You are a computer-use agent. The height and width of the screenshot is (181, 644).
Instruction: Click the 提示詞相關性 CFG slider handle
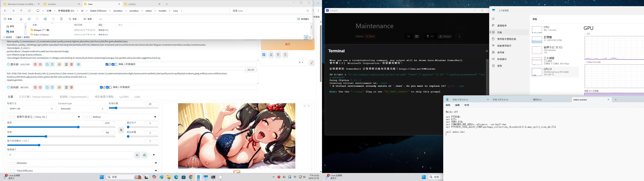[39, 145]
